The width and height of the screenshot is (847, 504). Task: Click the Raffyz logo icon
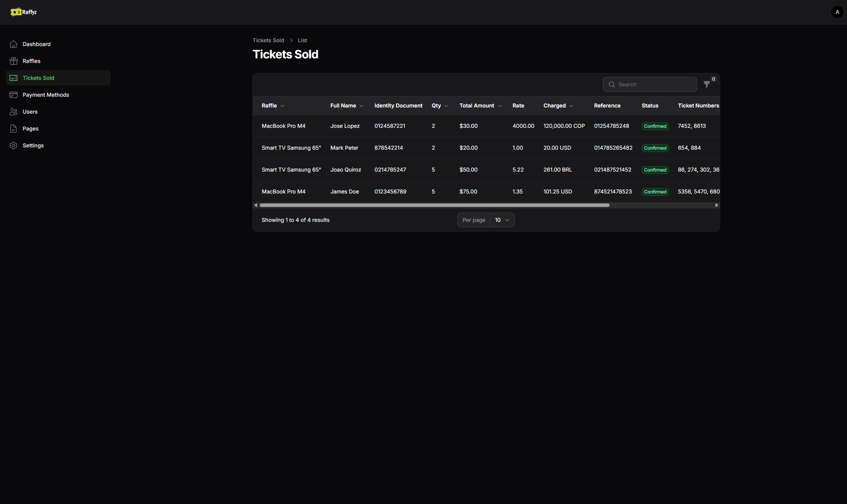[16, 12]
